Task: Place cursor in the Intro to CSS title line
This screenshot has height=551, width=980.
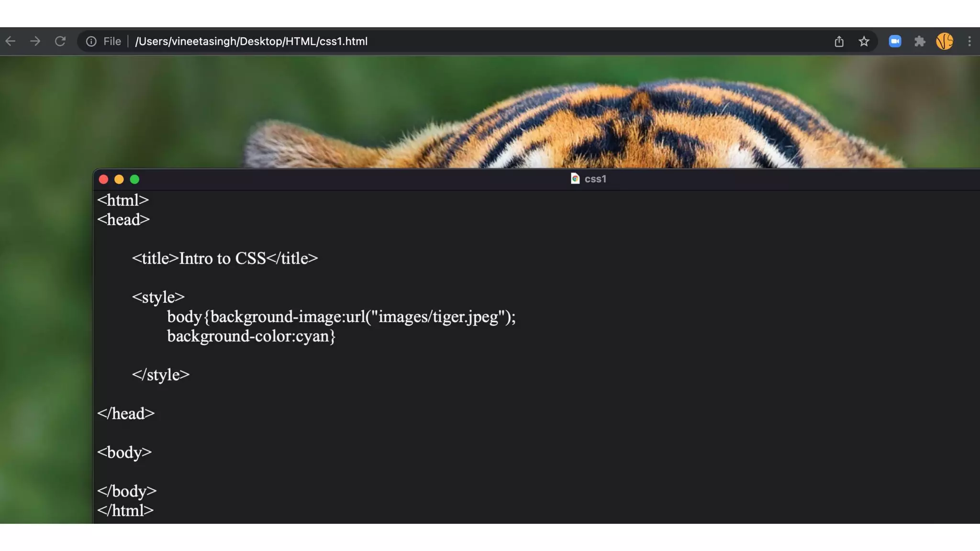Action: (x=224, y=259)
